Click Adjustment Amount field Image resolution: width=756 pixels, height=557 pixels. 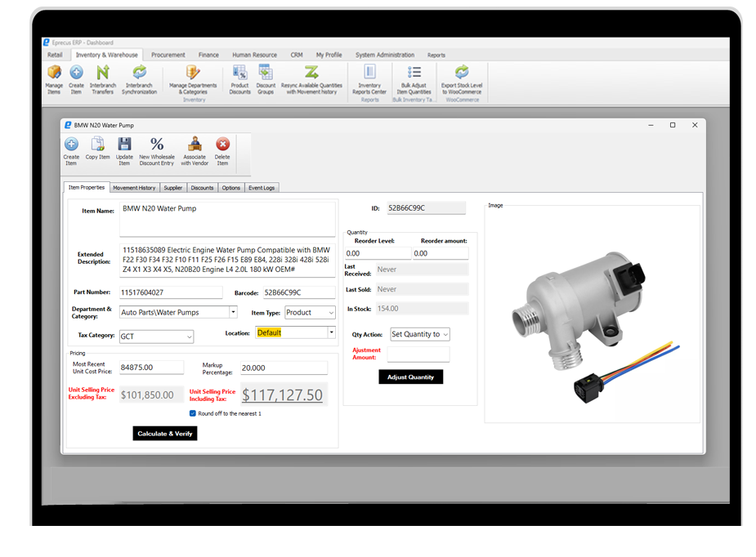tap(418, 354)
